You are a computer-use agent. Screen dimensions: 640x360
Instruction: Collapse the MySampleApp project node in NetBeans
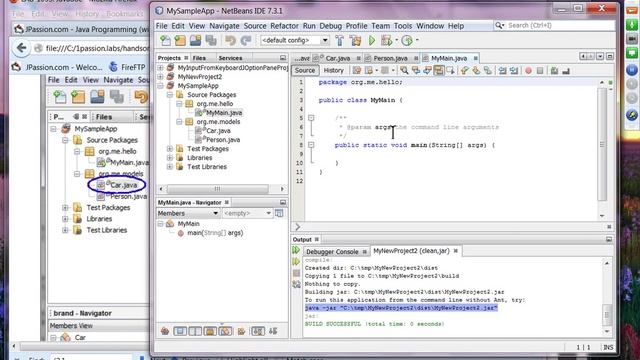[x=160, y=86]
